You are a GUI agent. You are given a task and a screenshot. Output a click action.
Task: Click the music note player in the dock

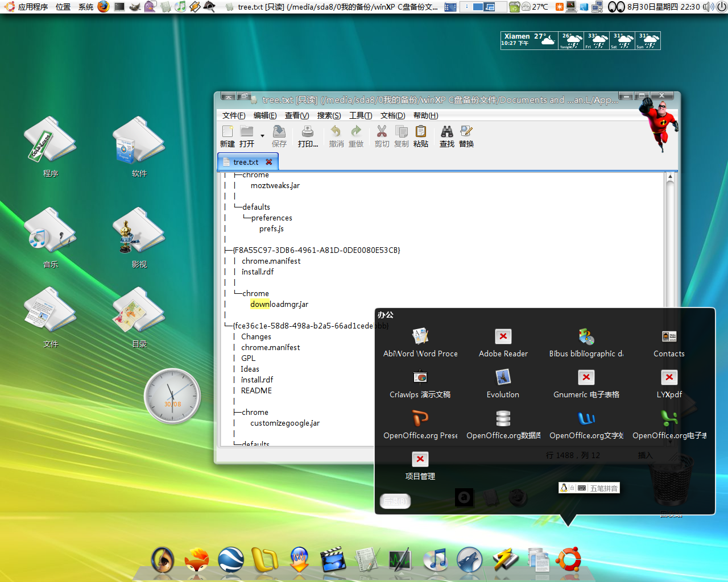tap(436, 560)
